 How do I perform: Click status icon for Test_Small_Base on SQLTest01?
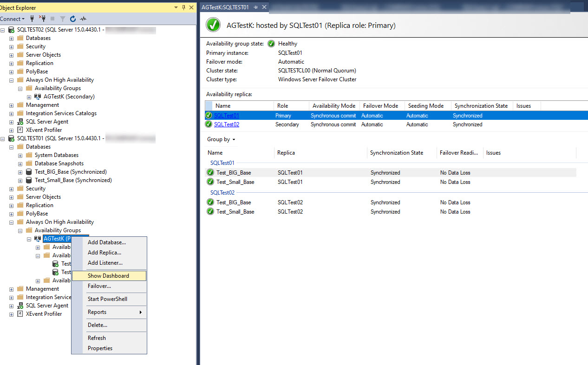coord(210,182)
